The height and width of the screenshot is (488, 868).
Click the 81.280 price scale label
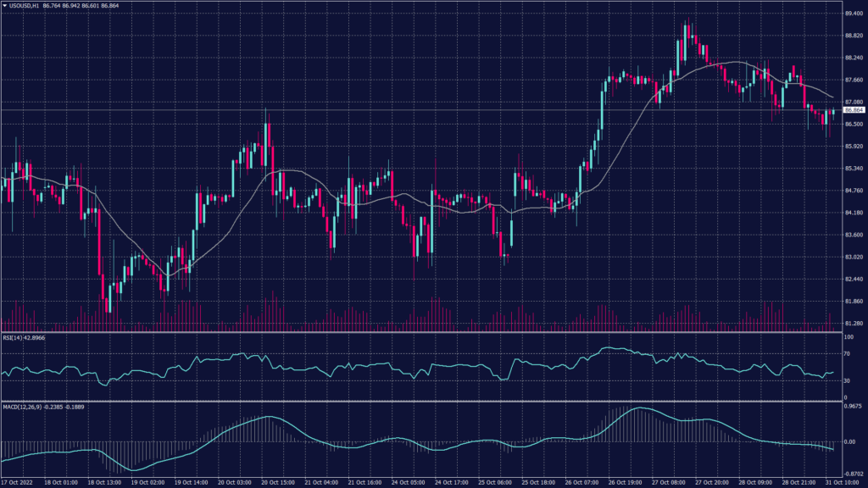852,323
